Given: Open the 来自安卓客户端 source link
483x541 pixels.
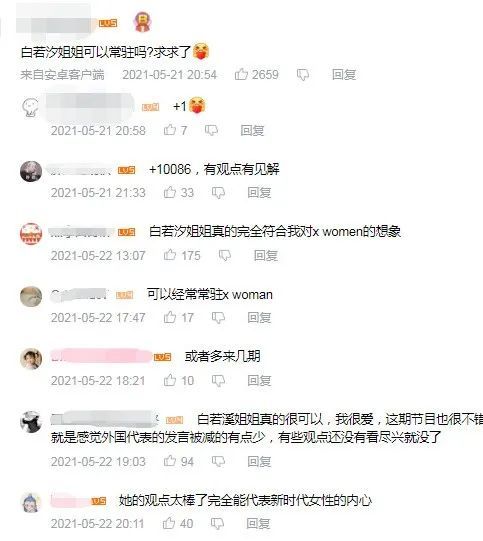Looking at the screenshot, I should (x=62, y=75).
